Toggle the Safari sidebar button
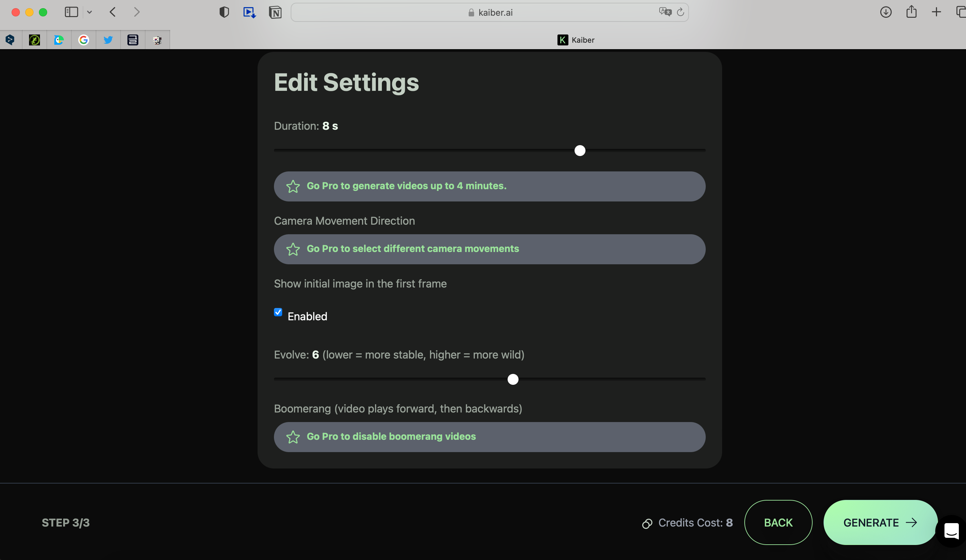Screen dimensions: 966x560 click(x=71, y=12)
